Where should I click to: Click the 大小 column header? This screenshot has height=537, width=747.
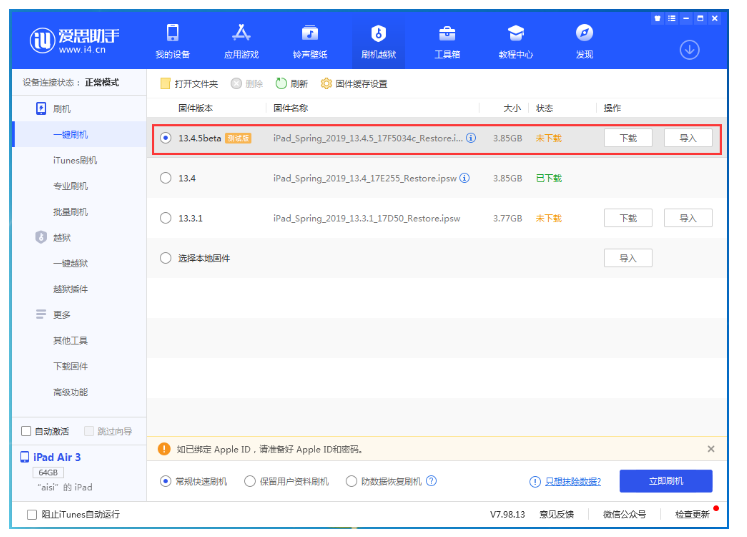click(512, 108)
